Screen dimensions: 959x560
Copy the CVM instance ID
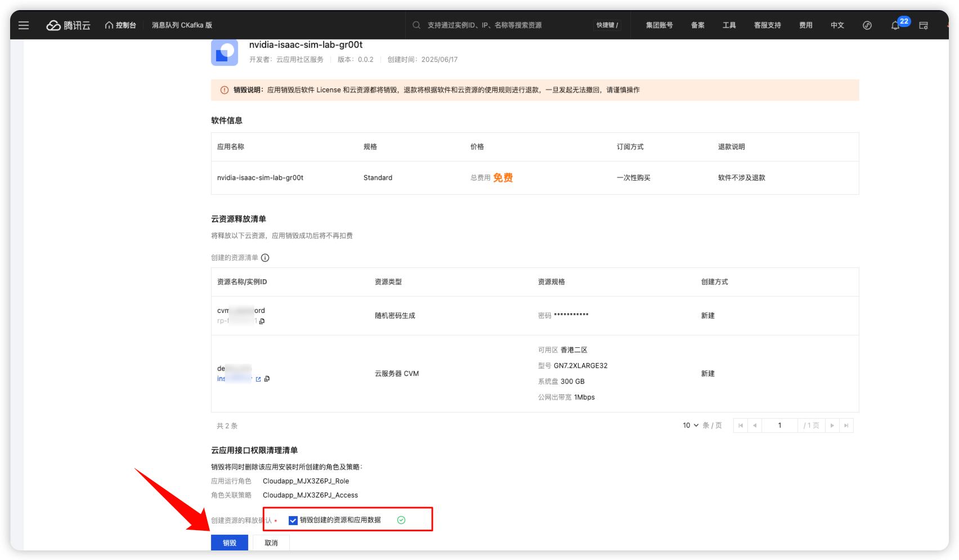(267, 379)
